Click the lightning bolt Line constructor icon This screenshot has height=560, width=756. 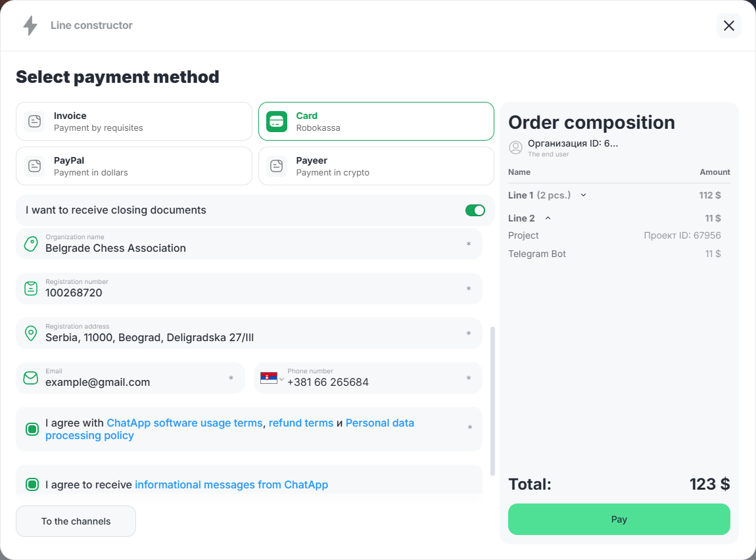click(x=30, y=26)
